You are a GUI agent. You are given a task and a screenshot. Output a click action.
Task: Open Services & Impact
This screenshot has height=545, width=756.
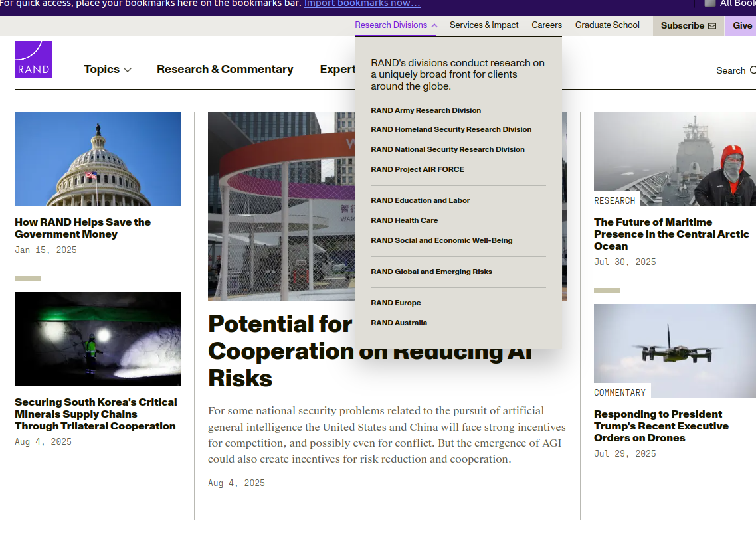click(484, 25)
